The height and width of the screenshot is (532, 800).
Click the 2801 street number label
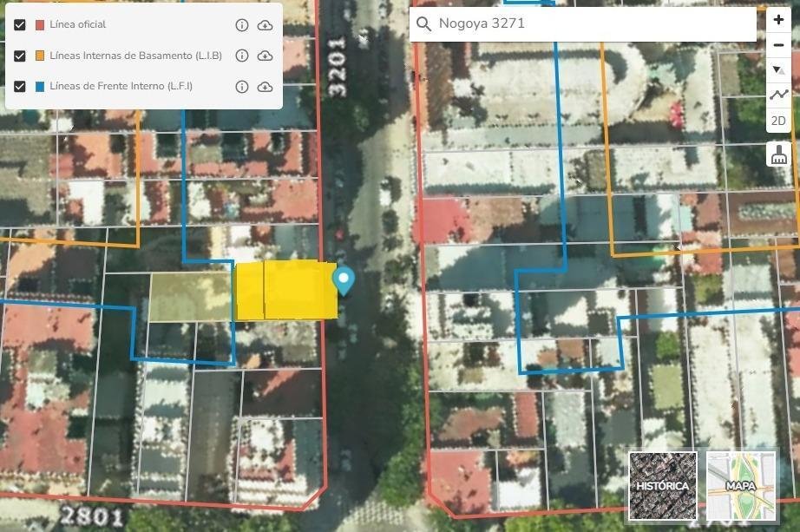pyautogui.click(x=92, y=516)
